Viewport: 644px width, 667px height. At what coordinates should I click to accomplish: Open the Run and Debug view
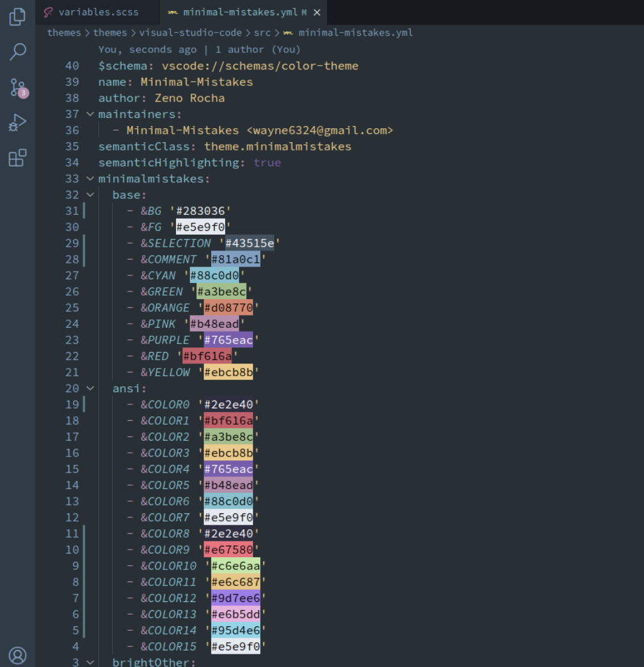coord(17,122)
